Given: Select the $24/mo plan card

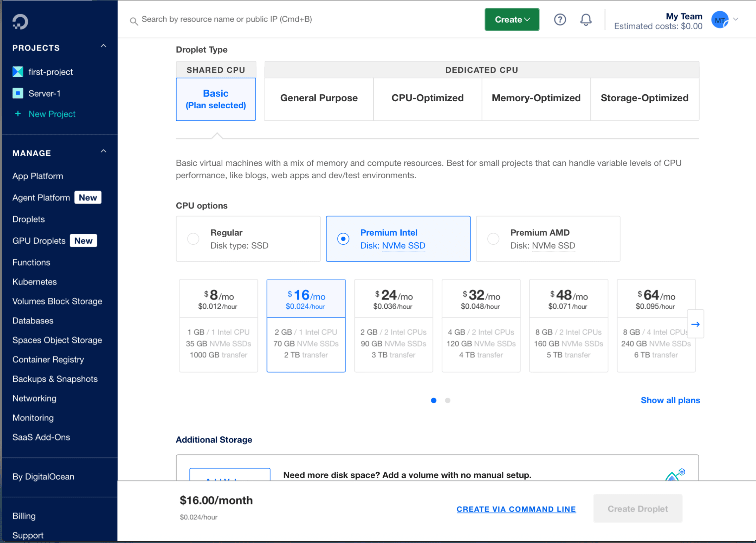Looking at the screenshot, I should point(393,325).
